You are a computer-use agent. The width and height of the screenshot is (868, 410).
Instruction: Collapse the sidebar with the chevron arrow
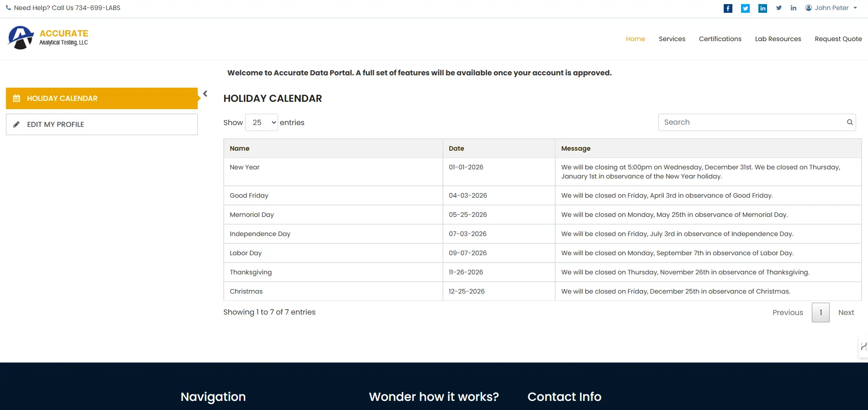point(205,94)
